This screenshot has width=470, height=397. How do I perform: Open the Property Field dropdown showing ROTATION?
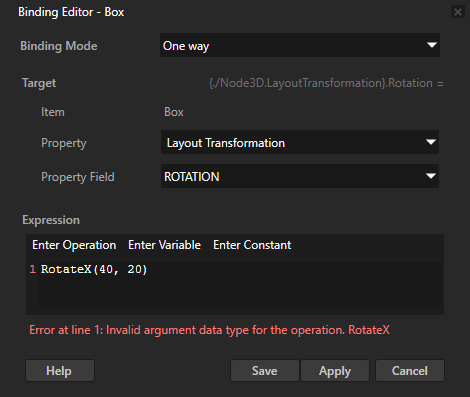tap(300, 176)
